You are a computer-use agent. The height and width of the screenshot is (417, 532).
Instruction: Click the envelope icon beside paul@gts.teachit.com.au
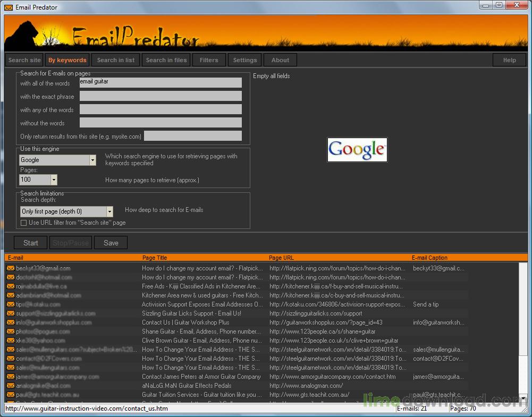10,395
